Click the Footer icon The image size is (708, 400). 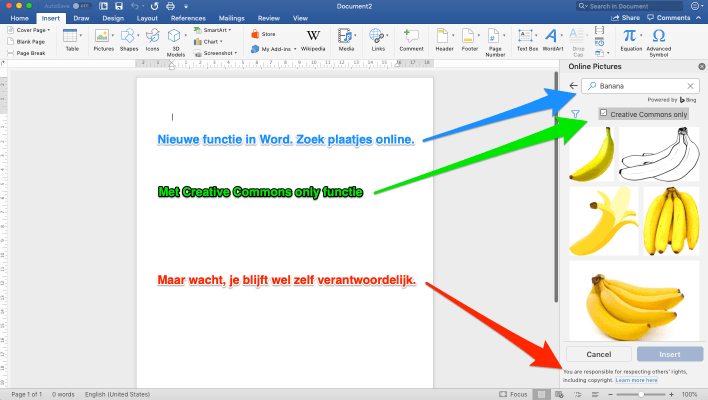(x=468, y=36)
